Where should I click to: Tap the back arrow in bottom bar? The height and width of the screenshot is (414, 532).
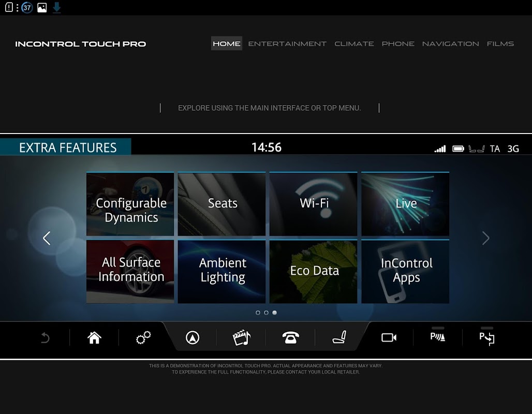[45, 337]
